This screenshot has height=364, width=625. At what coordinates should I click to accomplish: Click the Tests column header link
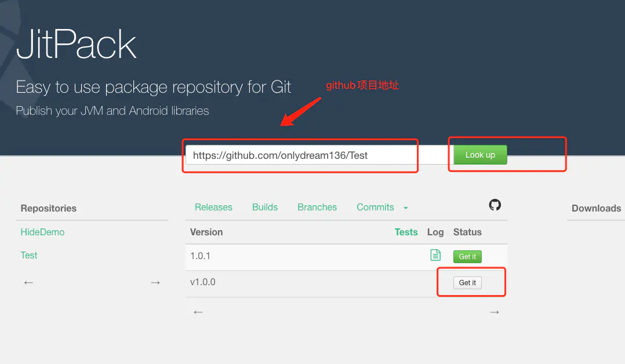click(406, 232)
